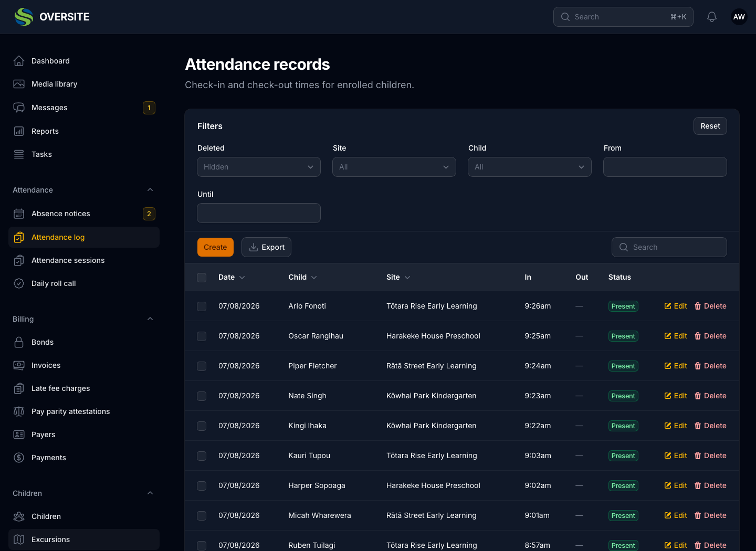The height and width of the screenshot is (551, 756).
Task: Click the Excursions map icon
Action: click(19, 539)
